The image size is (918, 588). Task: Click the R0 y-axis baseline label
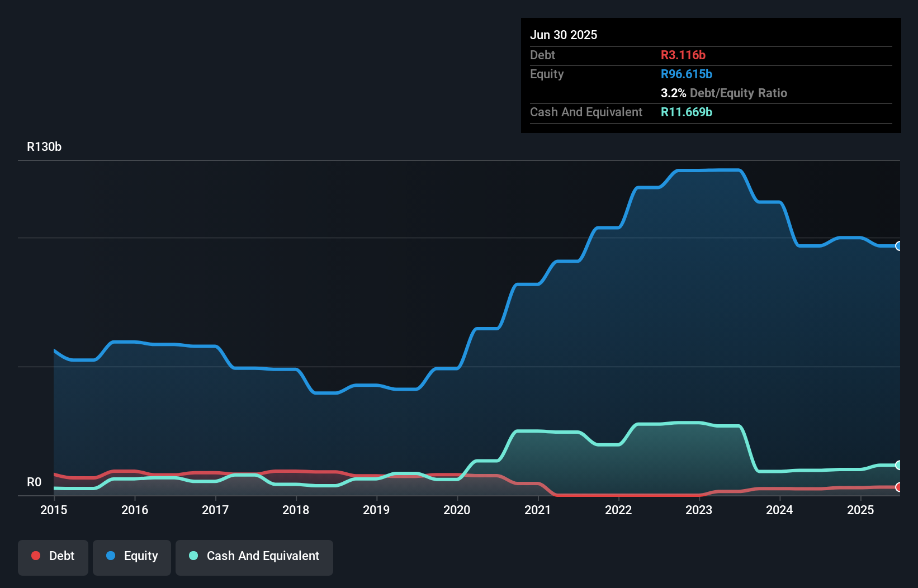(34, 482)
